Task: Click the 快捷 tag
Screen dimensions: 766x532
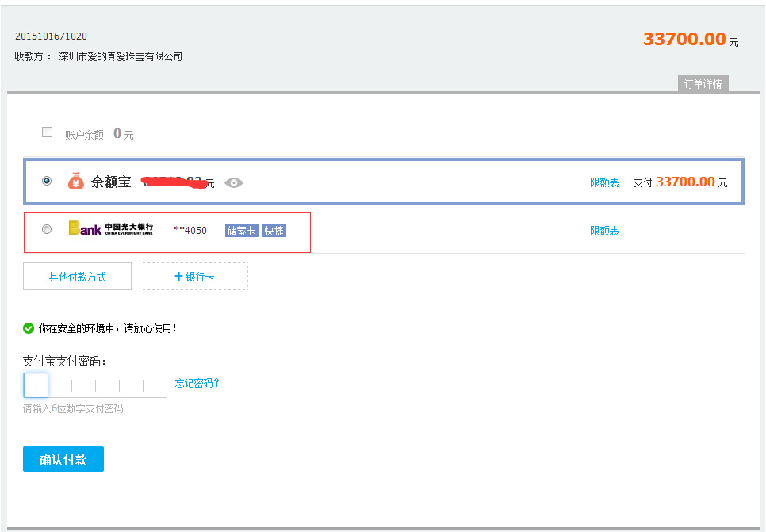Action: coord(274,231)
